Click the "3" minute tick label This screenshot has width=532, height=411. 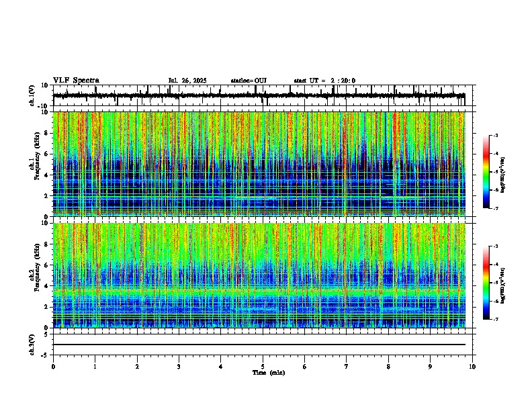pyautogui.click(x=179, y=367)
